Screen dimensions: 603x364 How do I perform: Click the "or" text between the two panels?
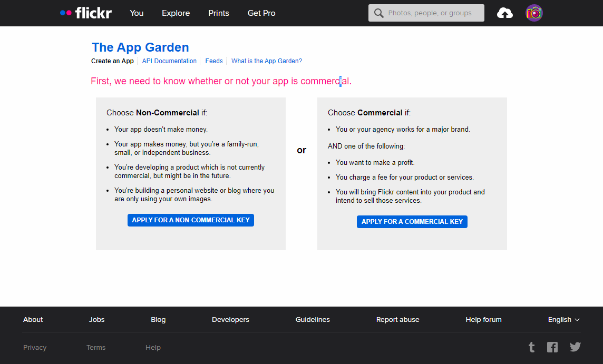(301, 150)
